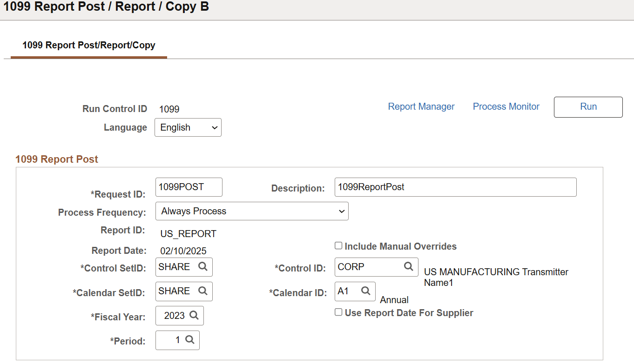Click the Run button
This screenshot has height=364, width=634.
point(588,106)
